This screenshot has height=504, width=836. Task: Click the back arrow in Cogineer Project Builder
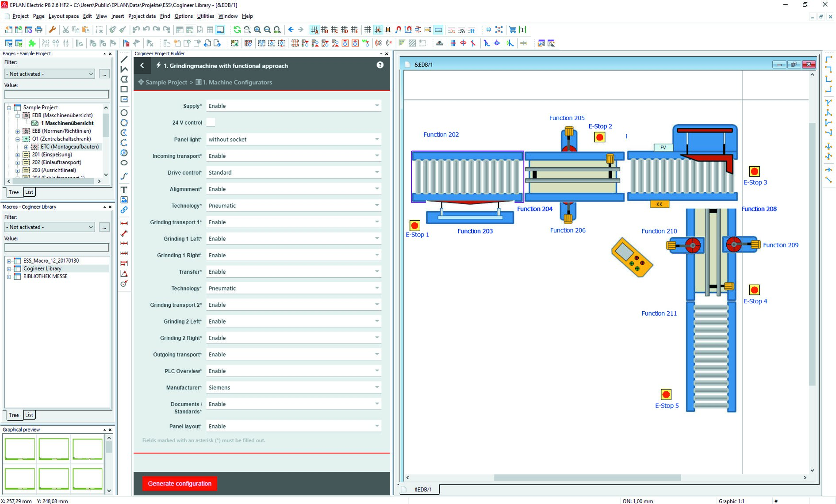[x=142, y=65]
